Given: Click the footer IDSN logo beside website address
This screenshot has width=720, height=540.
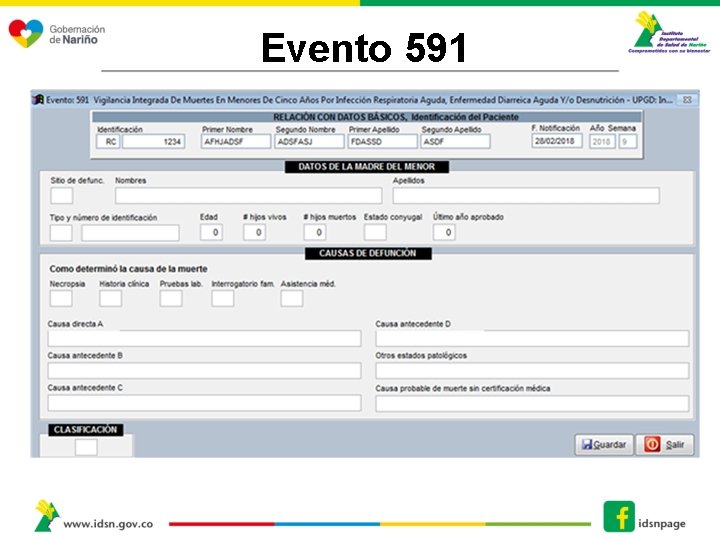Looking at the screenshot, I should coord(47,516).
